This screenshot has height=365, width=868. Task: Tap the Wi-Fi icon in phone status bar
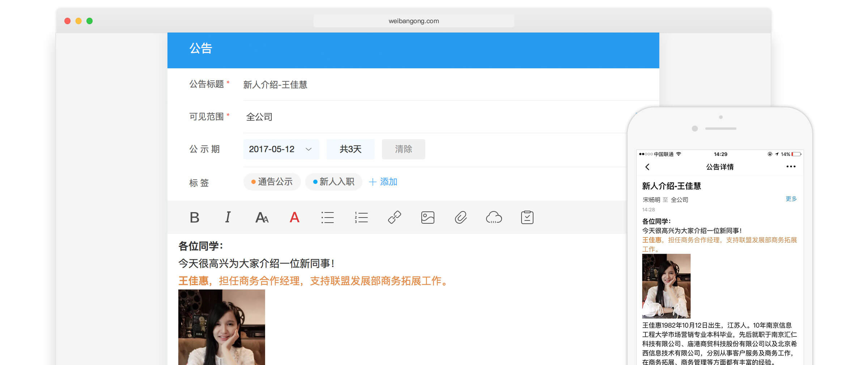click(678, 154)
